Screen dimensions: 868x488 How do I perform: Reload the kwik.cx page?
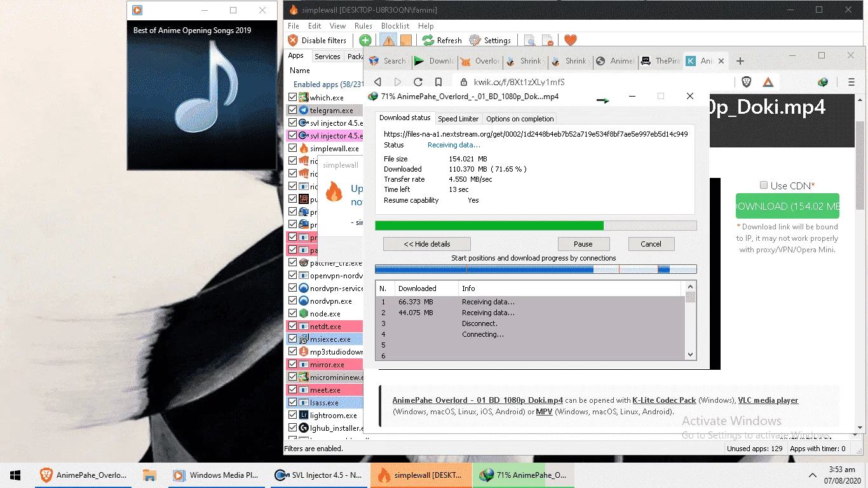pos(418,82)
